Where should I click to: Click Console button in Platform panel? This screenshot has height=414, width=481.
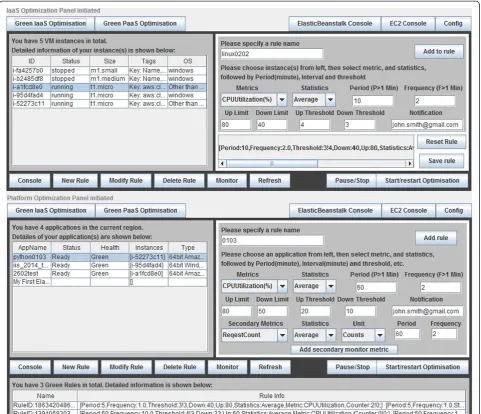pyautogui.click(x=30, y=367)
